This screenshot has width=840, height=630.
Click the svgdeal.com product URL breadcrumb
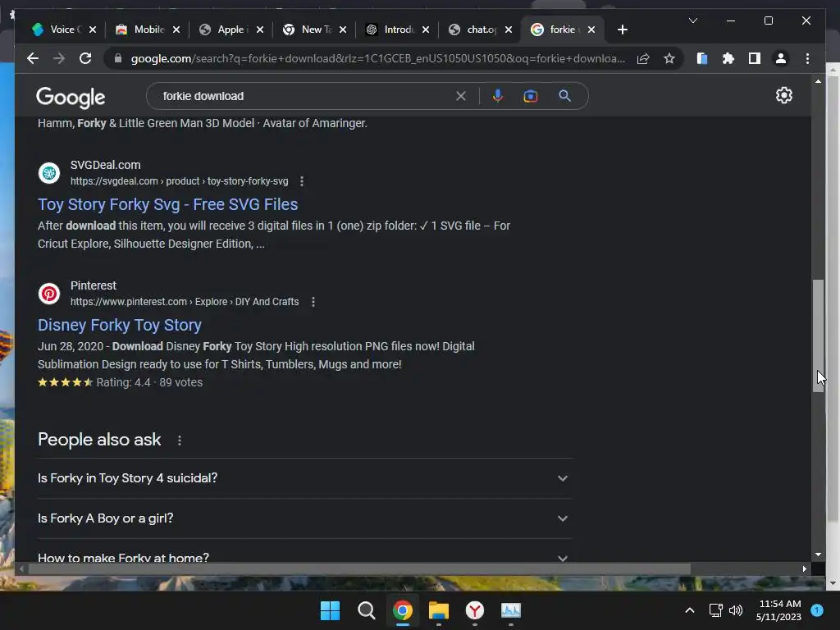(x=179, y=181)
